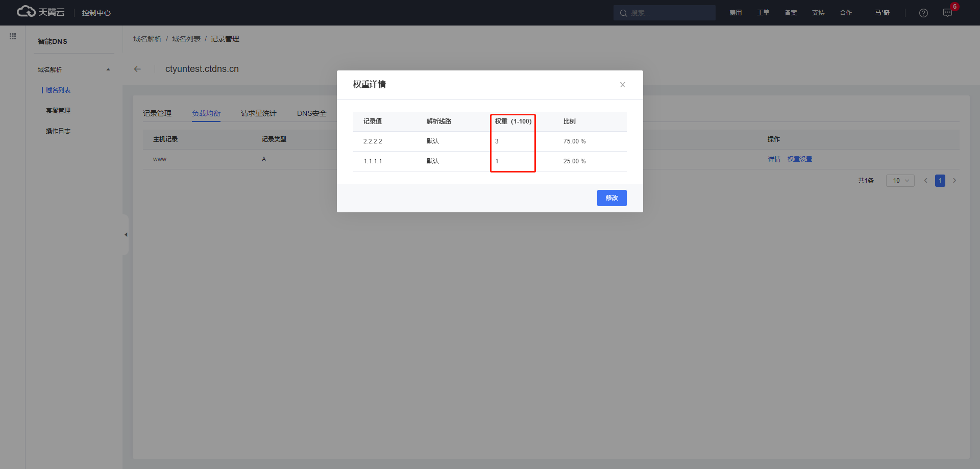Click the 默认 line for 2.2.2.2
980x469 pixels.
(433, 141)
